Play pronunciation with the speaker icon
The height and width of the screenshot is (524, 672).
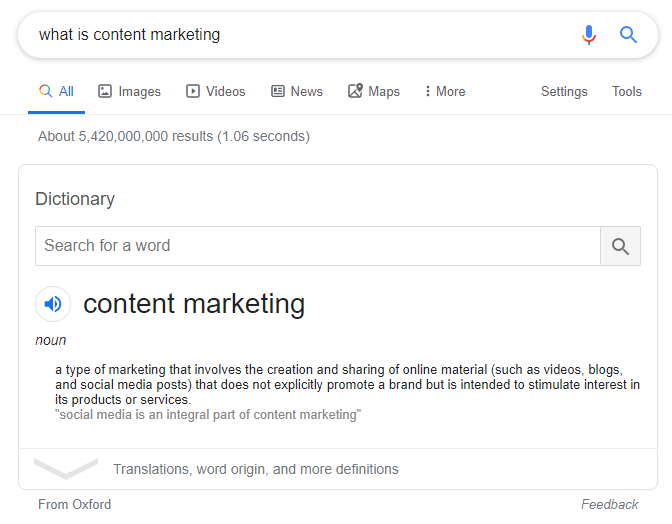53,303
